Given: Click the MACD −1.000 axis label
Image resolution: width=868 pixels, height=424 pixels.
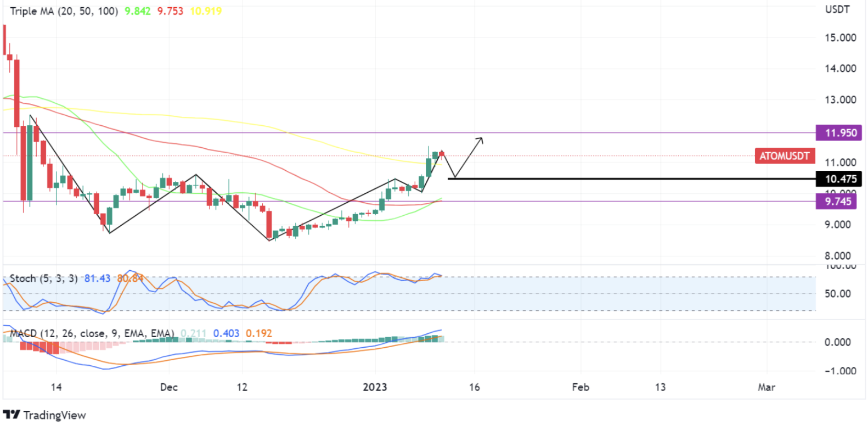Looking at the screenshot, I should [x=841, y=371].
